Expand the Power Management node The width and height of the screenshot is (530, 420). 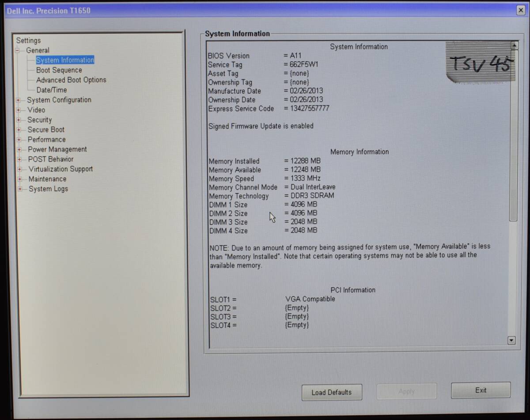pos(19,150)
